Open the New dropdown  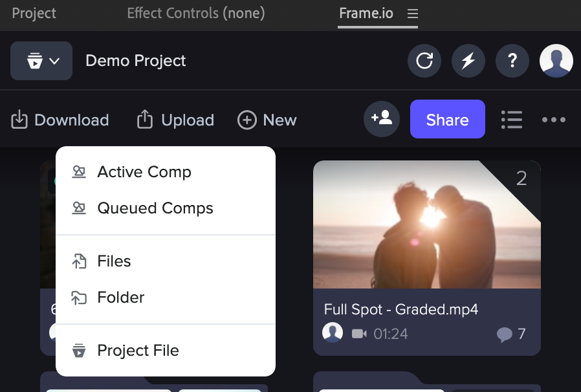267,120
